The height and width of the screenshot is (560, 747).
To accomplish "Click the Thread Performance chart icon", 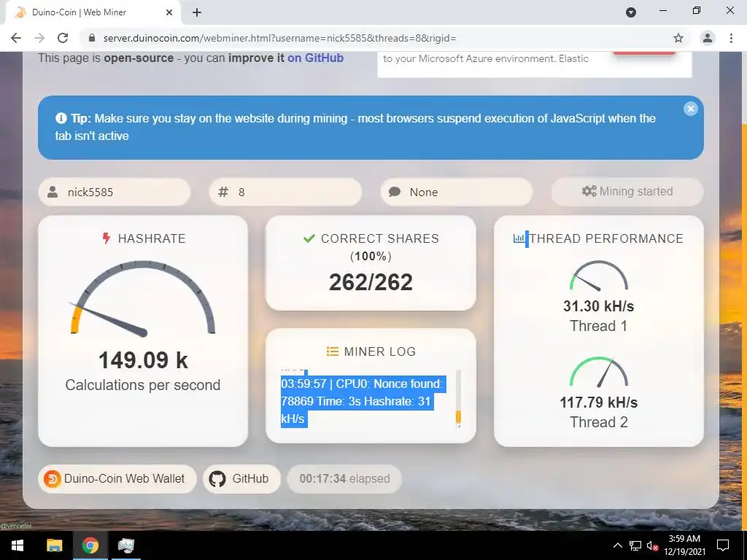I will coord(519,238).
